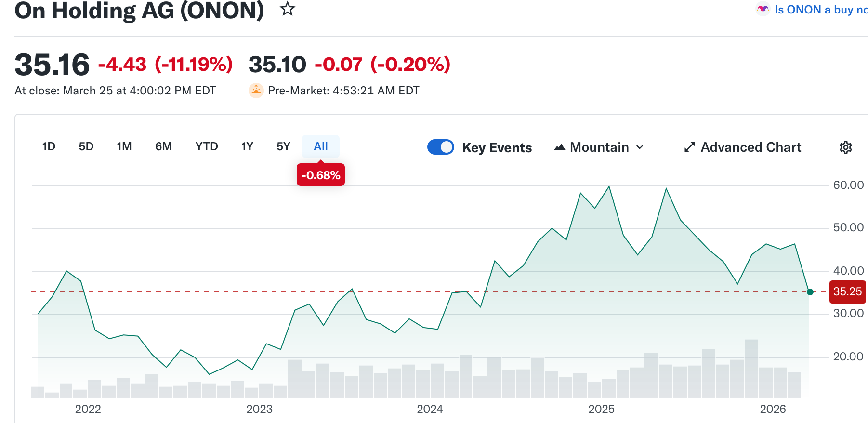Switch chart to 6M range
The height and width of the screenshot is (423, 868).
coord(163,146)
